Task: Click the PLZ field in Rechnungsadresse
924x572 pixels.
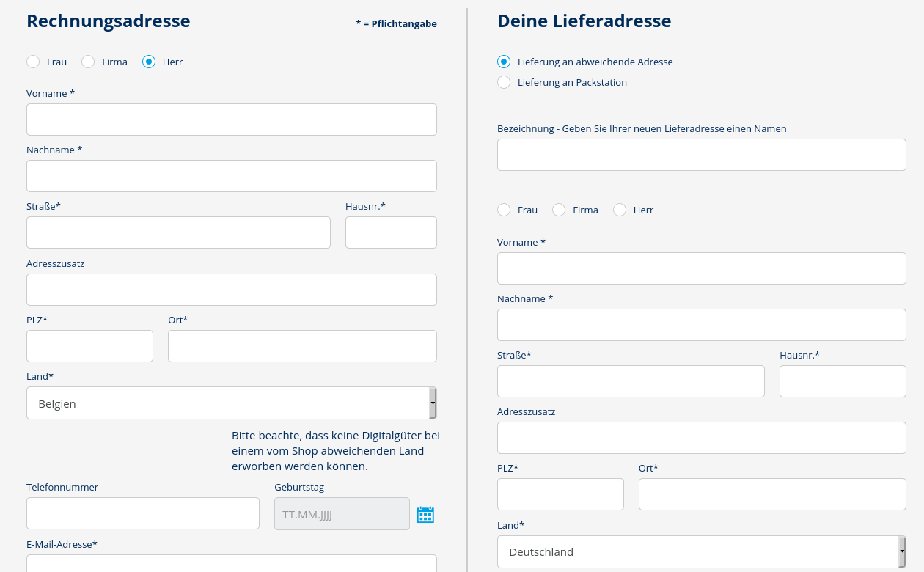Action: click(89, 346)
